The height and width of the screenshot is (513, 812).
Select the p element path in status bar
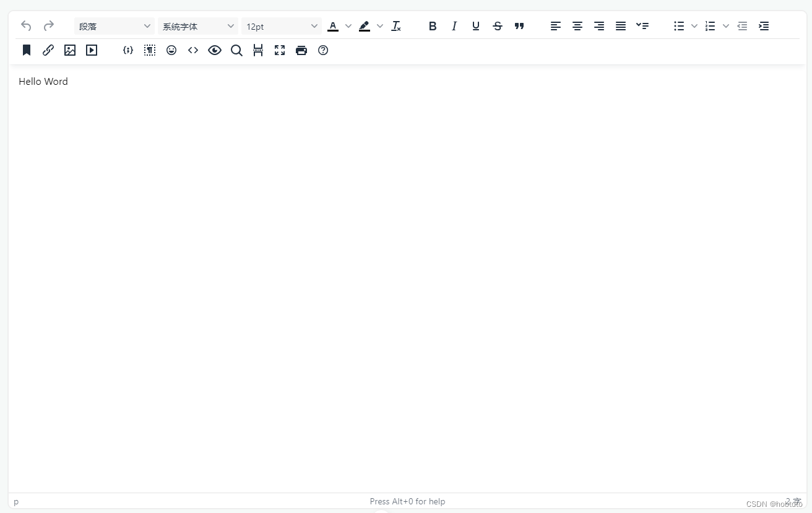pos(16,501)
